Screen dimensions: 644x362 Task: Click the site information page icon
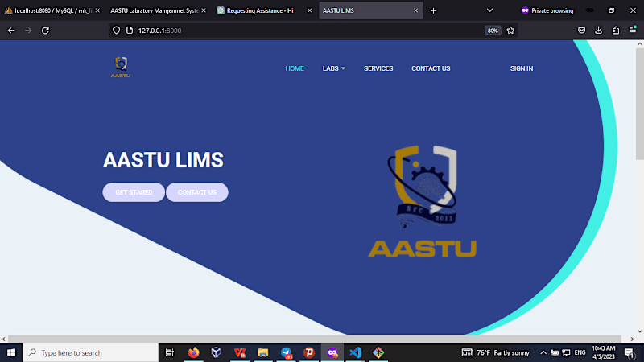pyautogui.click(x=130, y=31)
